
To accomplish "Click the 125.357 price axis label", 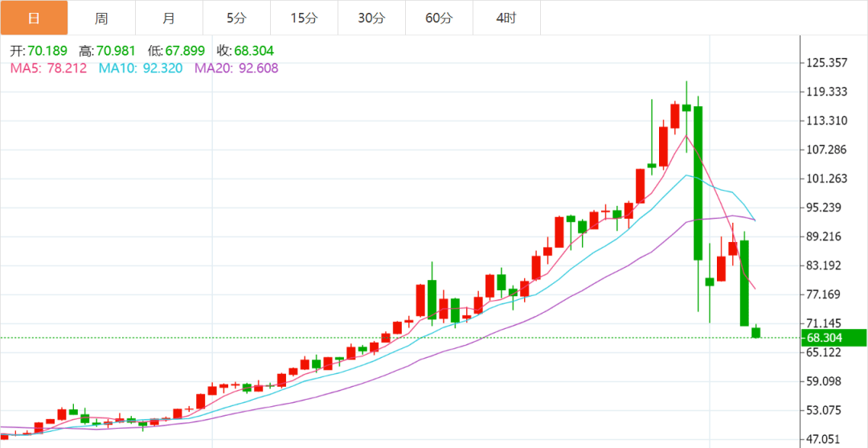I will pyautogui.click(x=827, y=63).
